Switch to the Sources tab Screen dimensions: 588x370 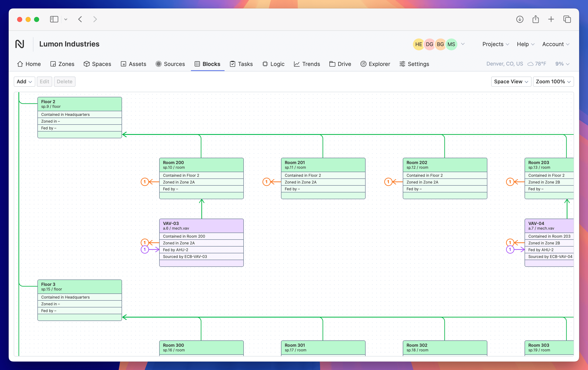(x=170, y=64)
